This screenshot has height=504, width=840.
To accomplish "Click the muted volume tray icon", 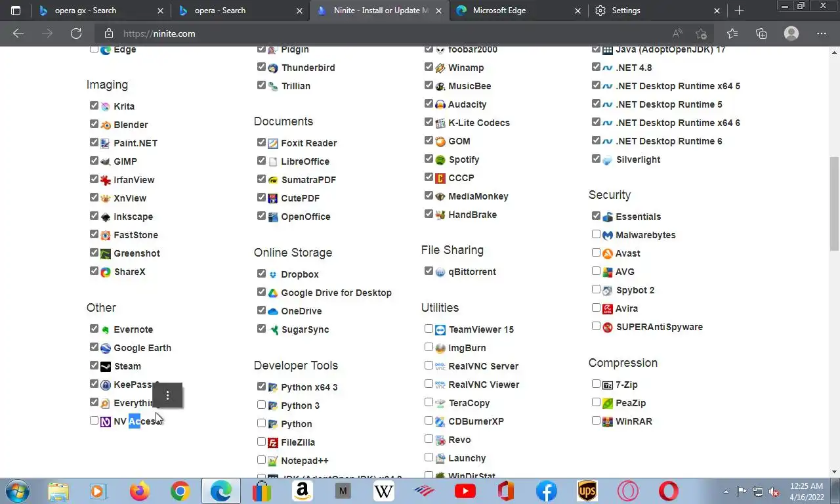I will [774, 491].
